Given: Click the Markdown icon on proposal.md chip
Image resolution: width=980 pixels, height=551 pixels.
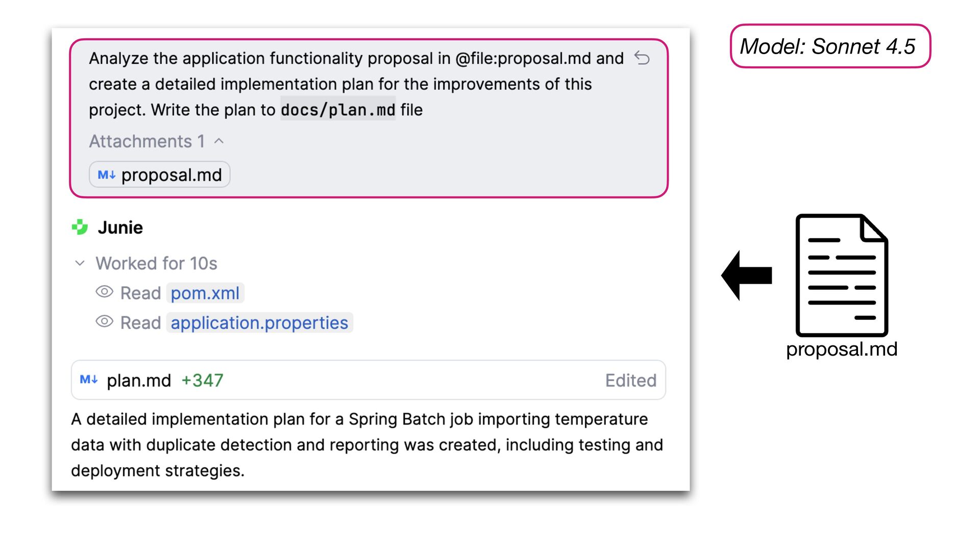Looking at the screenshot, I should (106, 175).
